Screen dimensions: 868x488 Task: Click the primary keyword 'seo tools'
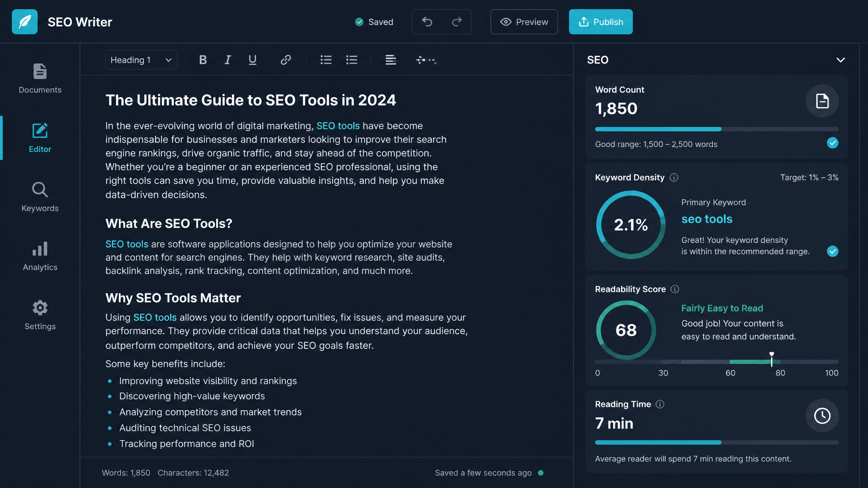pyautogui.click(x=707, y=219)
